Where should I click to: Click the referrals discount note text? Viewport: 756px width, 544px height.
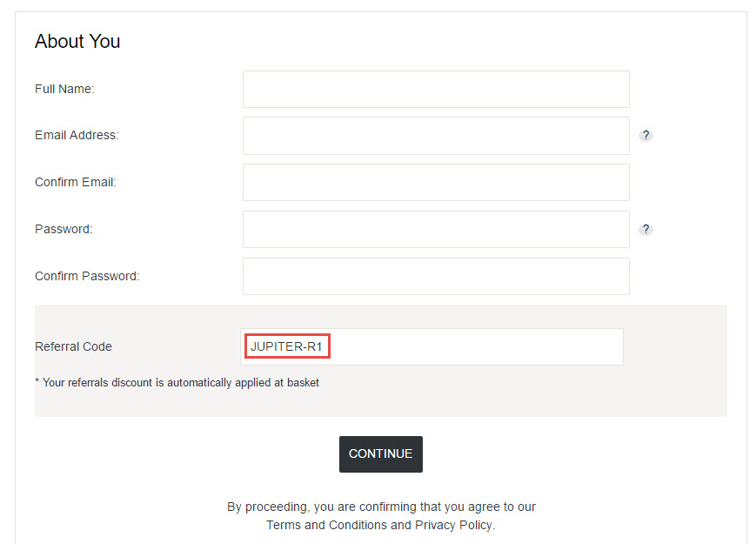177,382
